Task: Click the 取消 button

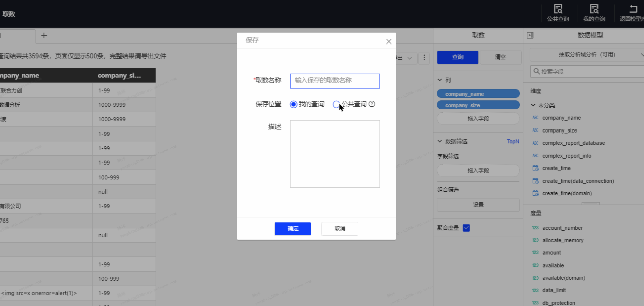Action: [x=340, y=229]
